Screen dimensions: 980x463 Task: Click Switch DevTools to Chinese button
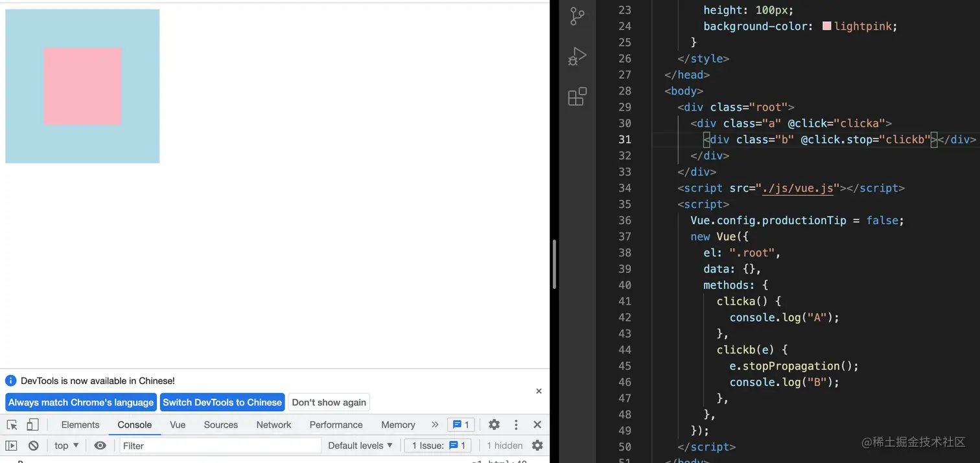(x=222, y=402)
